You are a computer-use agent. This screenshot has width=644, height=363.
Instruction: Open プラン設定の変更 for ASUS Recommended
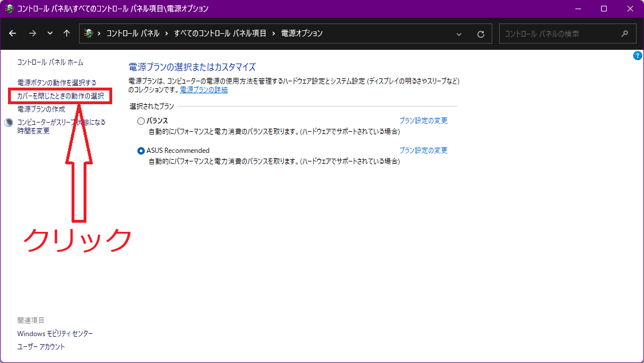point(424,150)
